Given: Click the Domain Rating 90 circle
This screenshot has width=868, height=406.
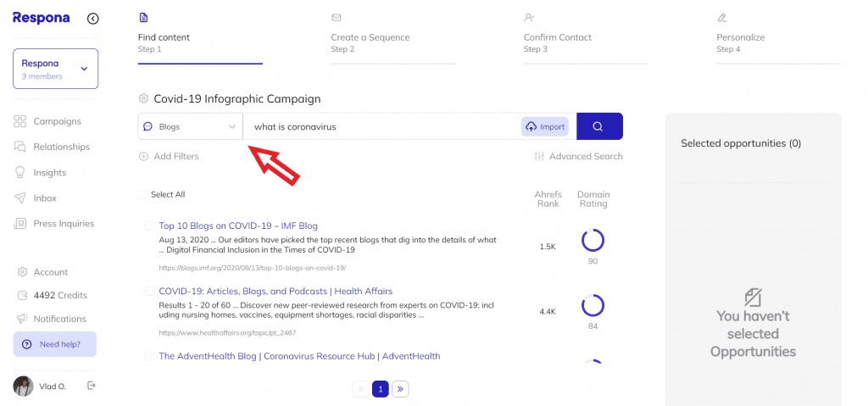Looking at the screenshot, I should tap(593, 241).
